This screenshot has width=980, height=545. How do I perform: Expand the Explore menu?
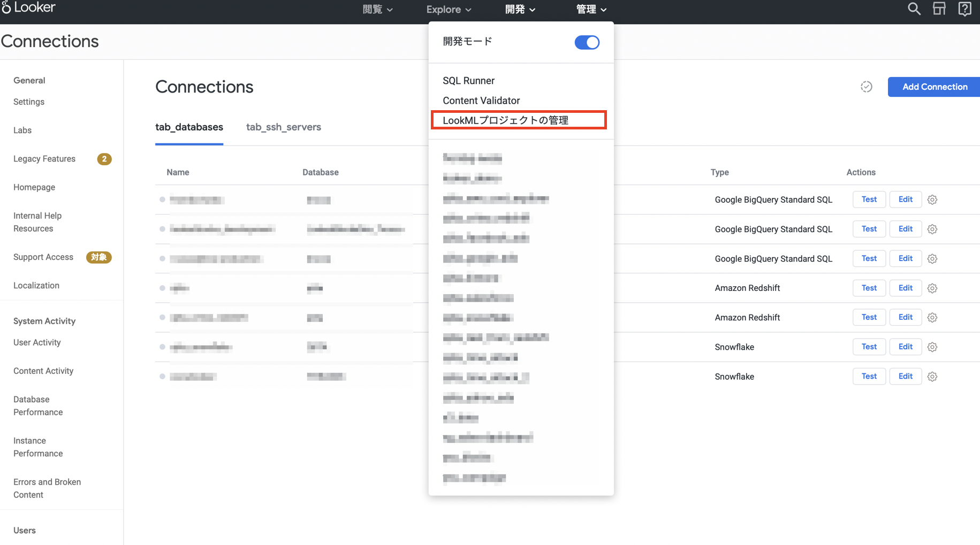tap(449, 10)
